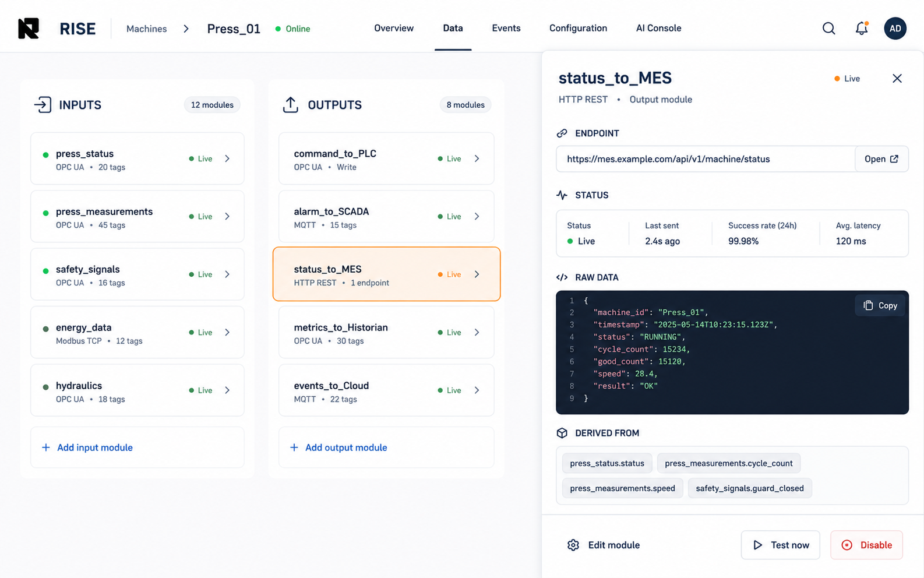
Task: Open the Events tab
Action: pos(506,28)
